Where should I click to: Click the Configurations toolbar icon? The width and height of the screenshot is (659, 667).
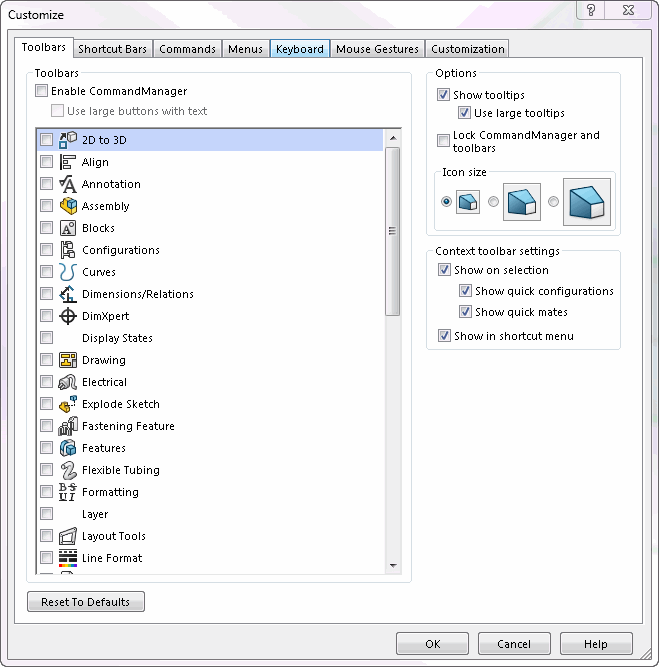click(68, 250)
